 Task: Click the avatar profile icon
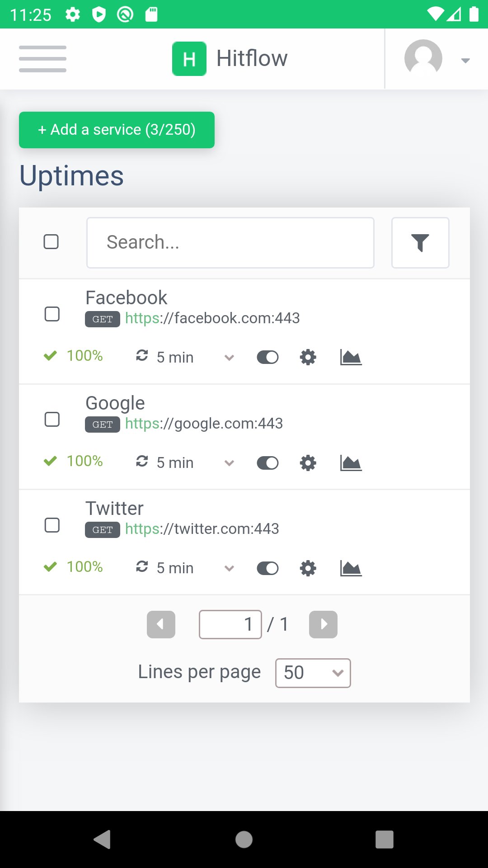coord(423,57)
